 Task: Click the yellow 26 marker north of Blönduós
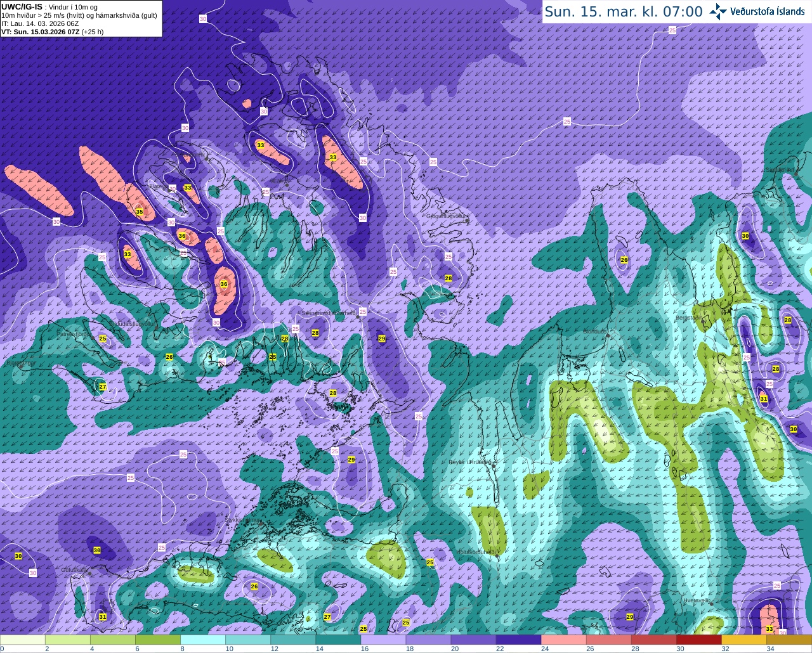coord(624,260)
